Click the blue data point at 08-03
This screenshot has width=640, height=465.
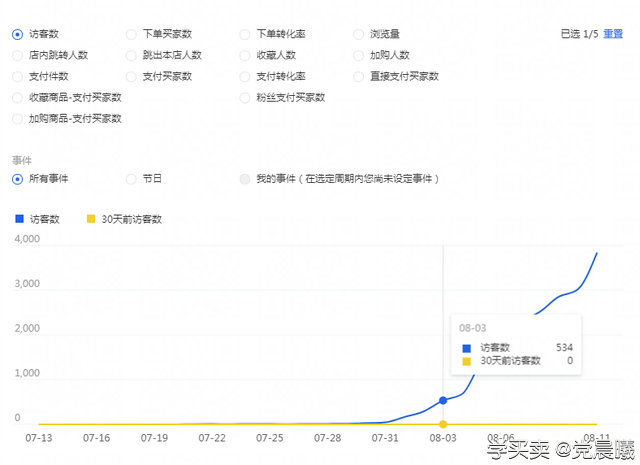[x=443, y=400]
